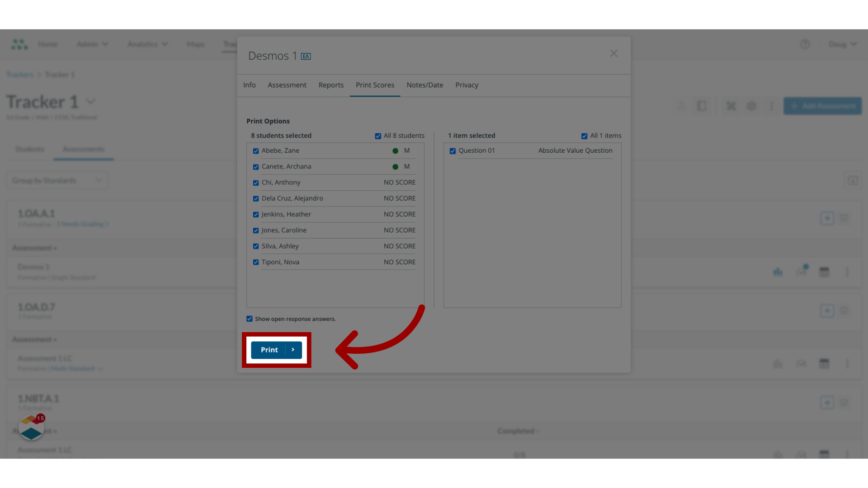Open the bar chart icon for Desmos 1 row
This screenshot has width=868, height=488.
click(778, 272)
